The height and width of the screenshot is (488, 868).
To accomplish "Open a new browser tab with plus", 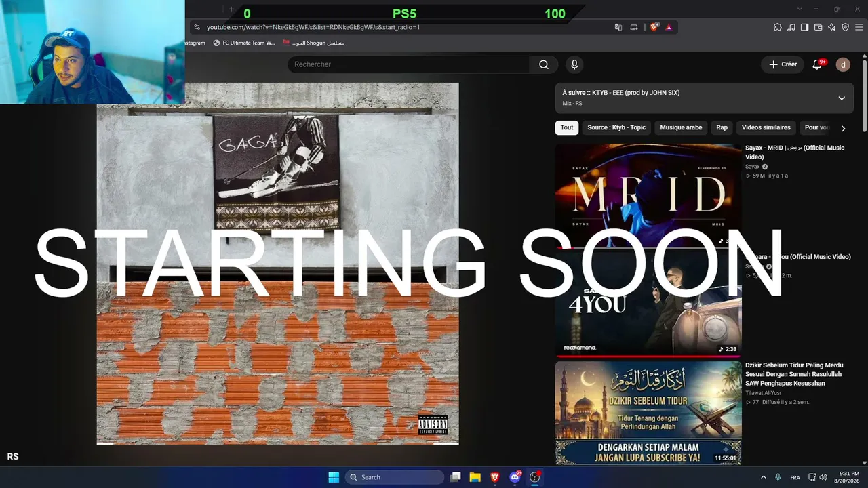I will (231, 9).
